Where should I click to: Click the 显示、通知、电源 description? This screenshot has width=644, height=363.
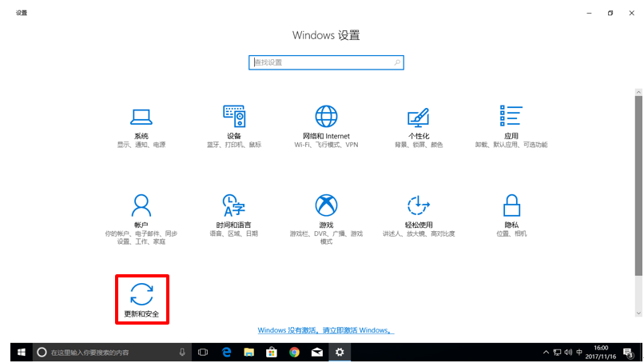pos(141,145)
